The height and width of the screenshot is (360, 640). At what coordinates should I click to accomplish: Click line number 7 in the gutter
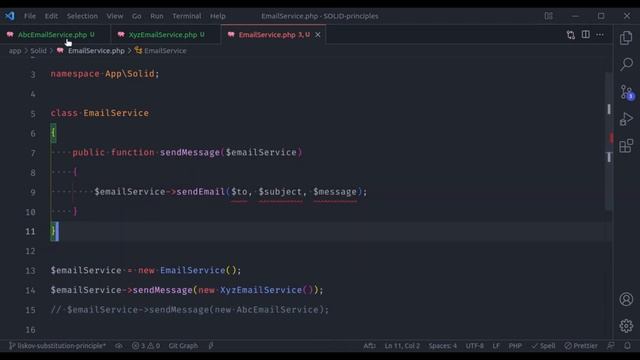pyautogui.click(x=33, y=153)
